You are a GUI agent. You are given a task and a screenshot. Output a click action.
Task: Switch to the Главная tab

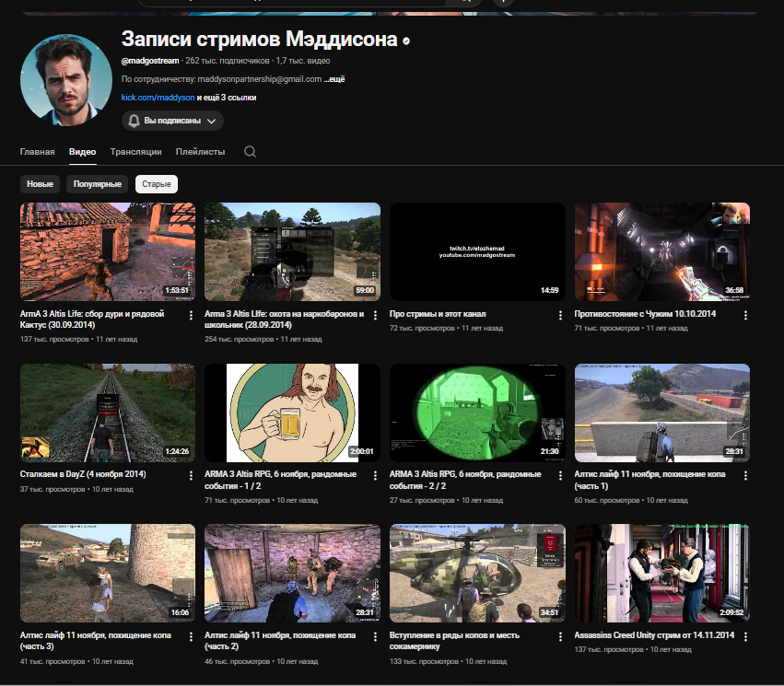point(37,151)
